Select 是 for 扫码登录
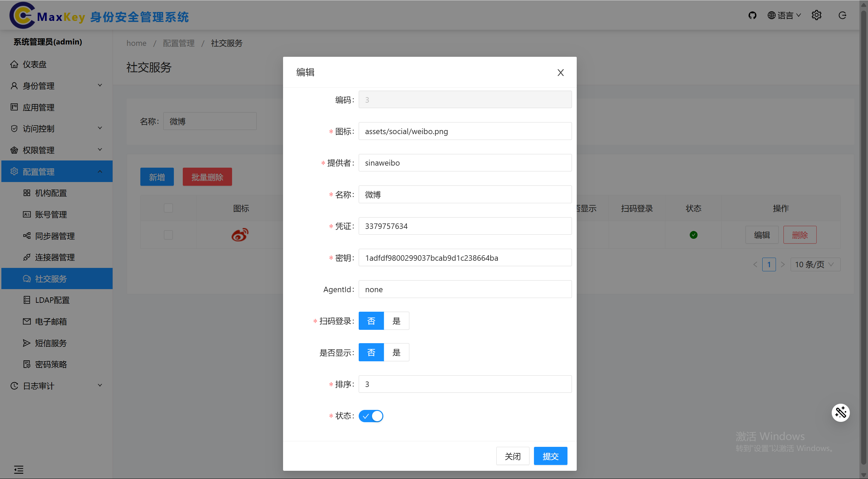Screen dimensions: 868x479 click(x=396, y=321)
